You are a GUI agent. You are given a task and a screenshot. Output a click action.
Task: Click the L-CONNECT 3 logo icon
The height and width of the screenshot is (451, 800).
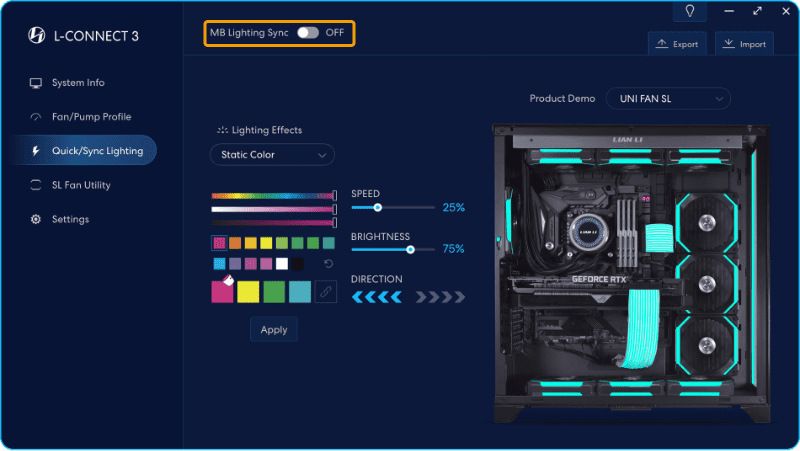[x=37, y=35]
